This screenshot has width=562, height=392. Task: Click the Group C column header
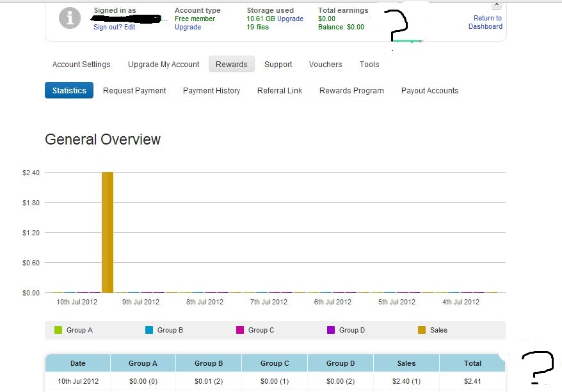coord(275,363)
